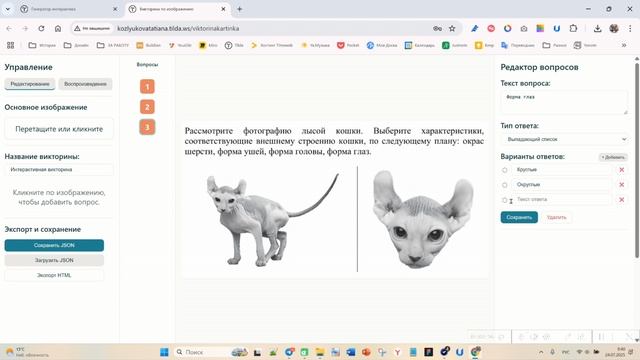Viewport: 640px width, 360px height.
Task: Click the empty 'Текст ответа' field
Action: click(x=562, y=200)
